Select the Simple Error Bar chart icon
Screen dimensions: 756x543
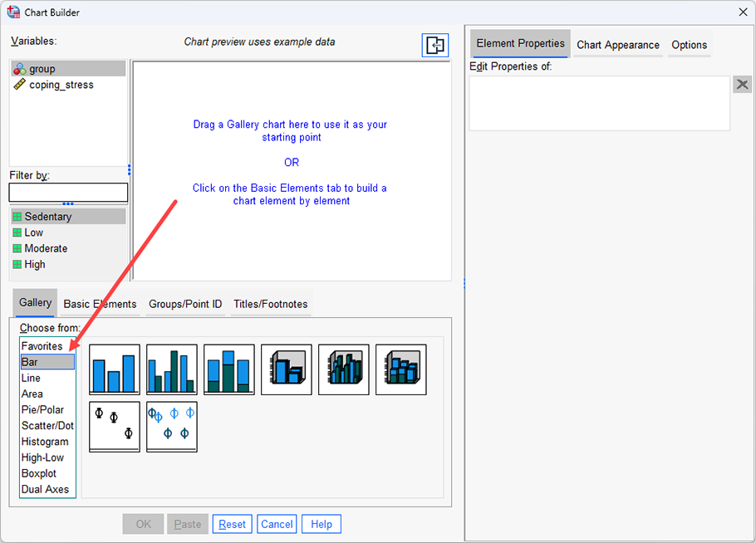pos(114,426)
